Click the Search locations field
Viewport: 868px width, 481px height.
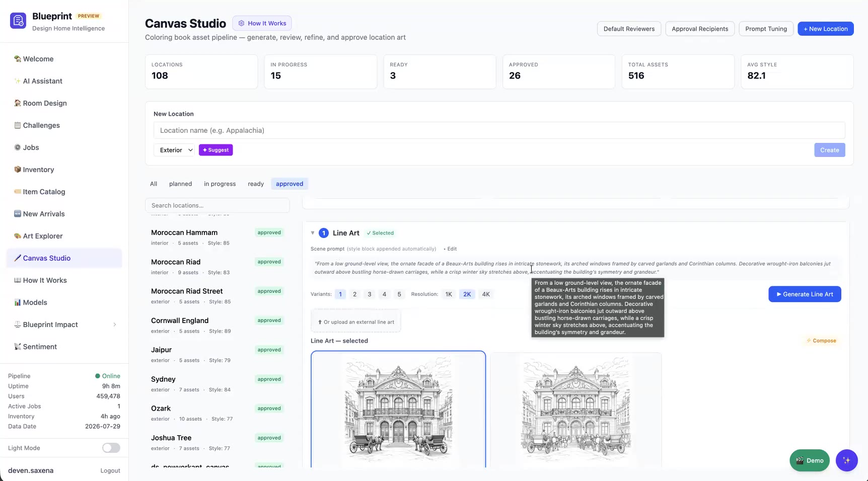pos(218,205)
